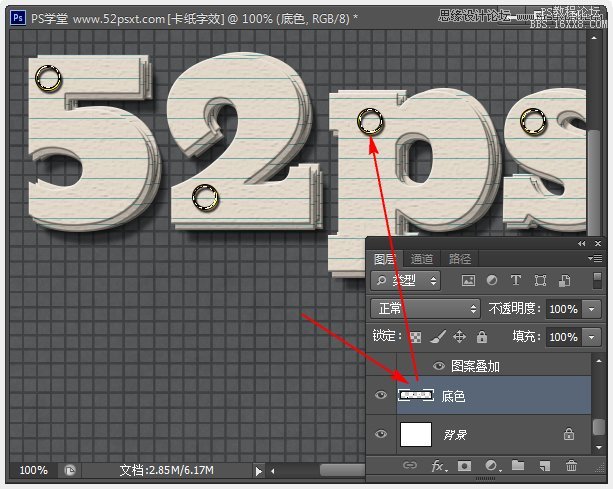Viewport: 613px width, 489px height.
Task: Switch to the 通道 tab
Action: point(421,258)
